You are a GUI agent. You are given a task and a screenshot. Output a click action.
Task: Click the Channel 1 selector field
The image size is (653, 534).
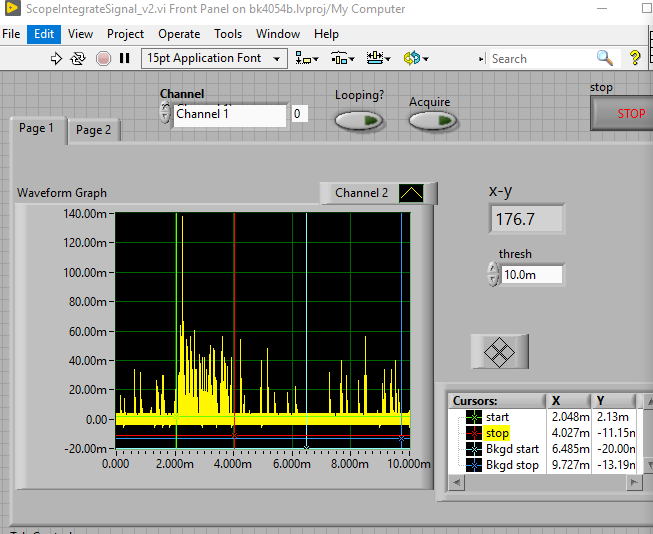pyautogui.click(x=229, y=114)
